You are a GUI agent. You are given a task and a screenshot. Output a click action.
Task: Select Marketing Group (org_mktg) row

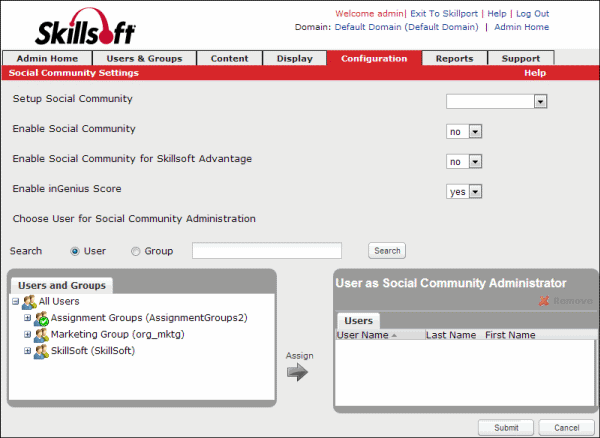click(x=117, y=334)
